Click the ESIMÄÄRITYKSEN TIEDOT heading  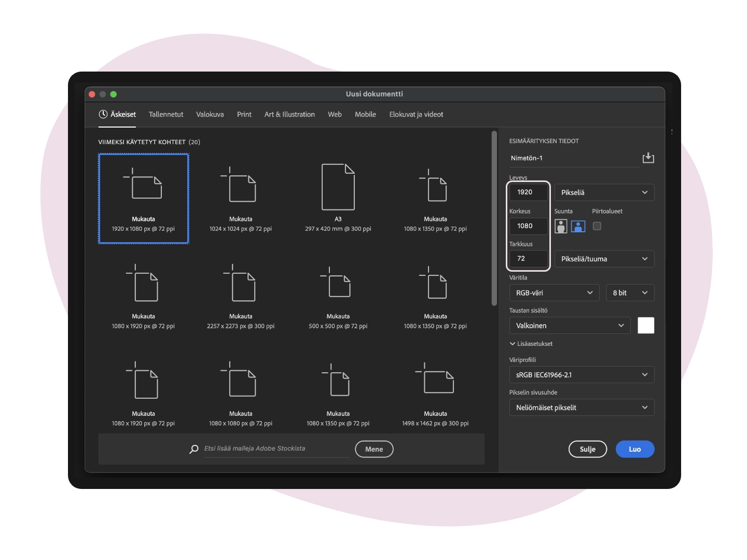tap(544, 141)
